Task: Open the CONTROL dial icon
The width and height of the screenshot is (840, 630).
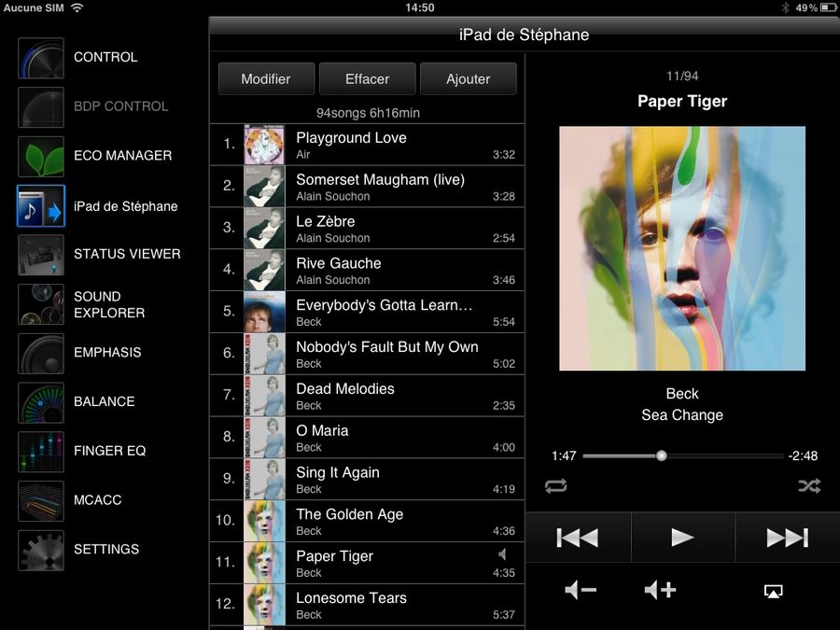Action: (x=41, y=58)
